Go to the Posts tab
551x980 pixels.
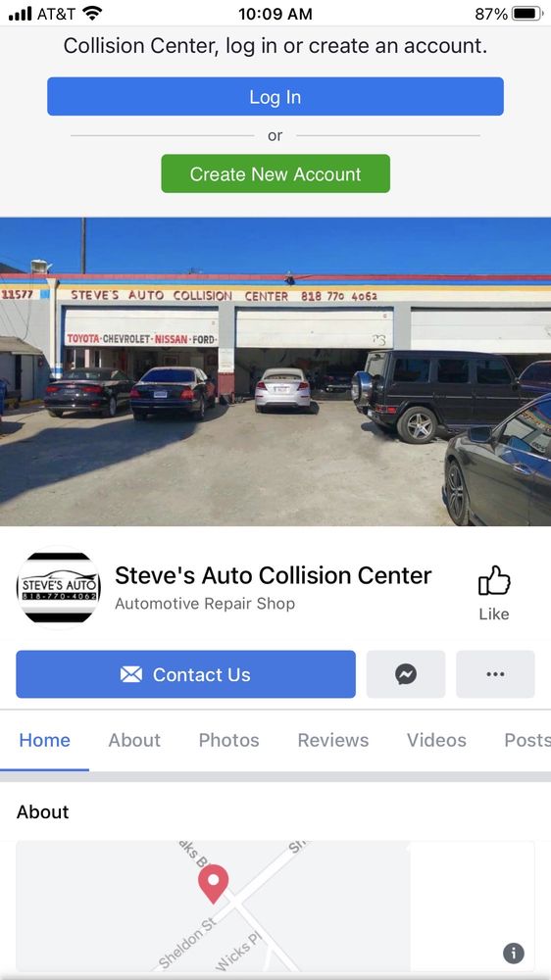pyautogui.click(x=527, y=740)
